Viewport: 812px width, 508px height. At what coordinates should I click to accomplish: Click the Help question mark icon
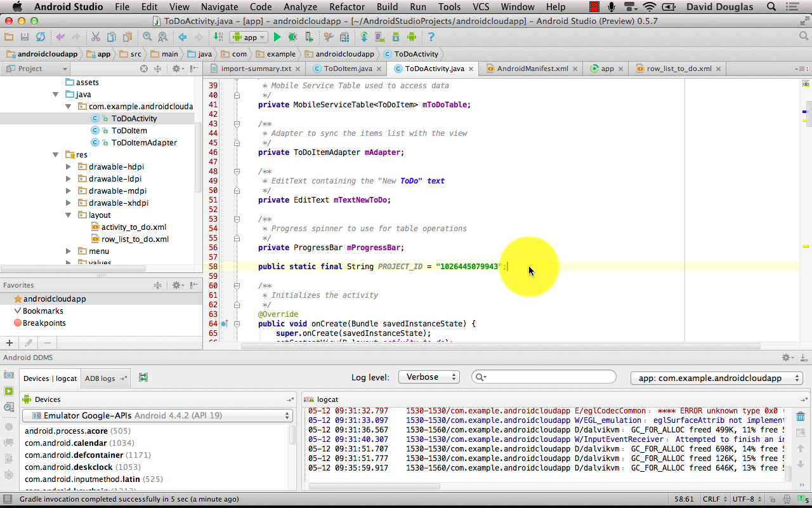[431, 37]
